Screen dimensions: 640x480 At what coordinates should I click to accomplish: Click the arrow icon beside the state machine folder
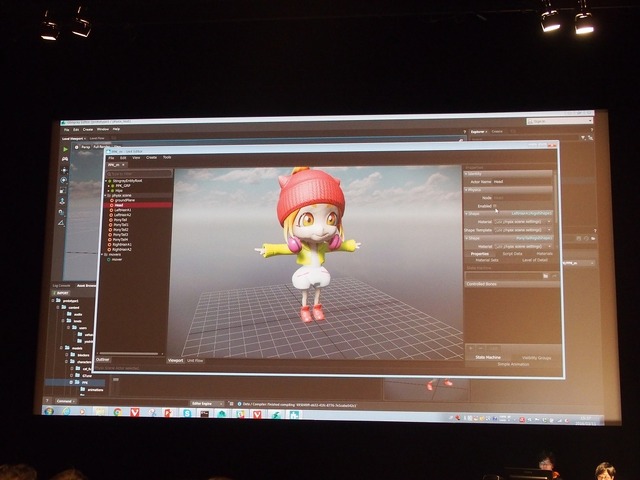click(x=554, y=276)
